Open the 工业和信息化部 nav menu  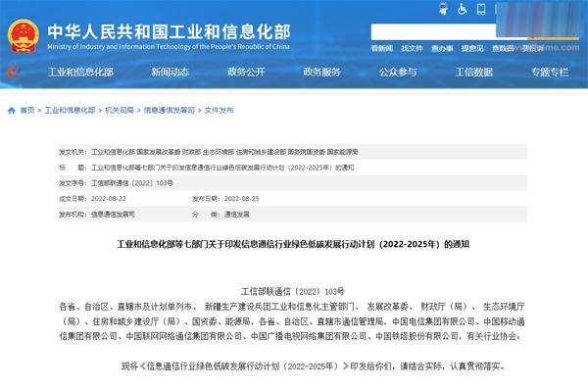[x=80, y=72]
